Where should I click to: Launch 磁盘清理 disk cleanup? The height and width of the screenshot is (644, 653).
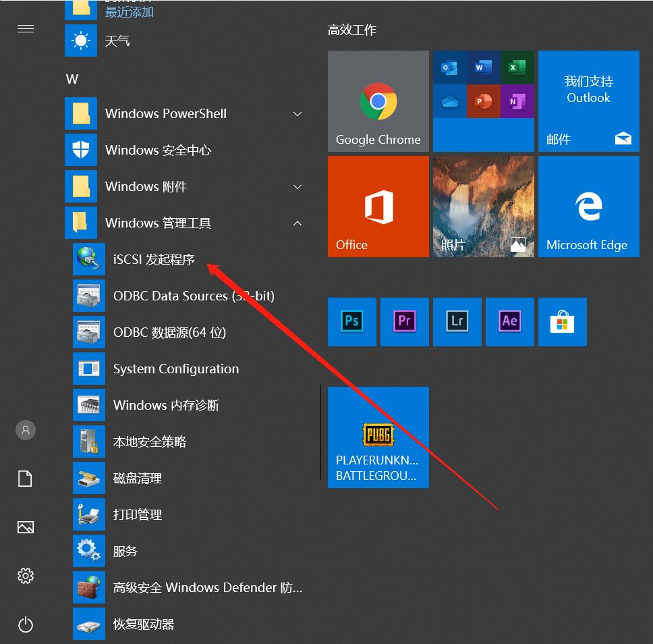pyautogui.click(x=138, y=479)
